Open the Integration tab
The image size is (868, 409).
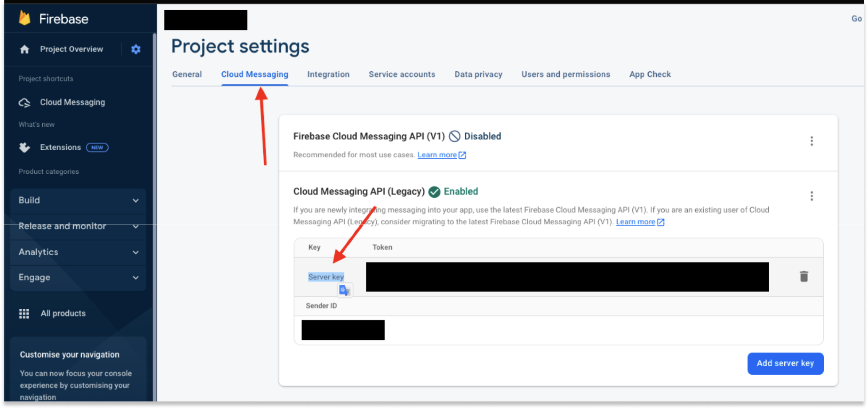click(x=328, y=74)
